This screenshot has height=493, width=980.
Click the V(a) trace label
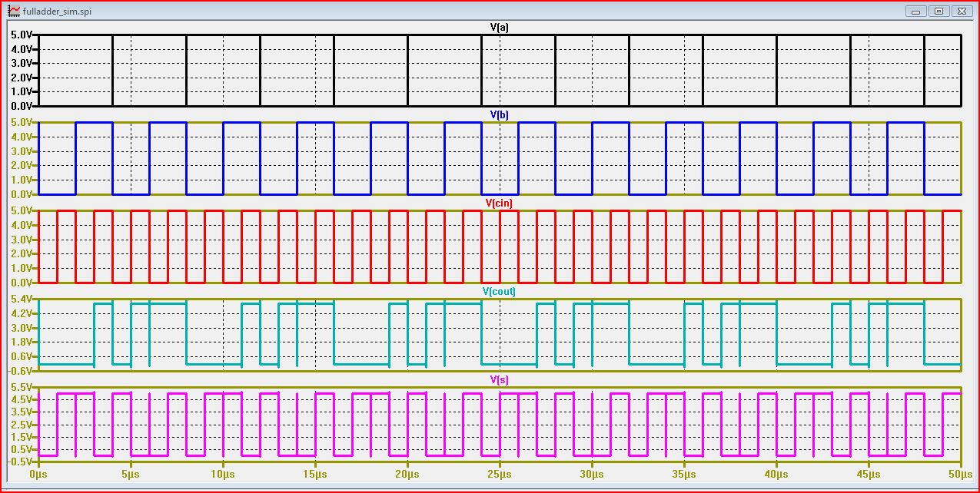(x=500, y=28)
